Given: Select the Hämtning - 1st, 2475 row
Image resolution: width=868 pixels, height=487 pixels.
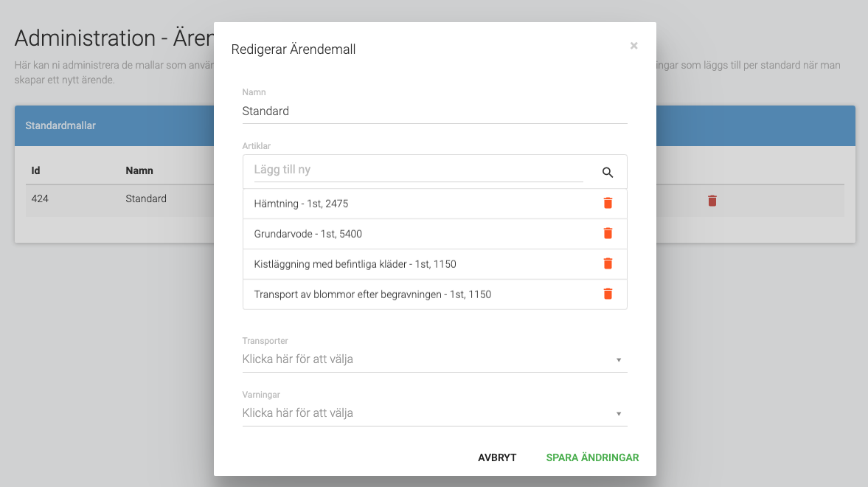Looking at the screenshot, I should tap(434, 204).
